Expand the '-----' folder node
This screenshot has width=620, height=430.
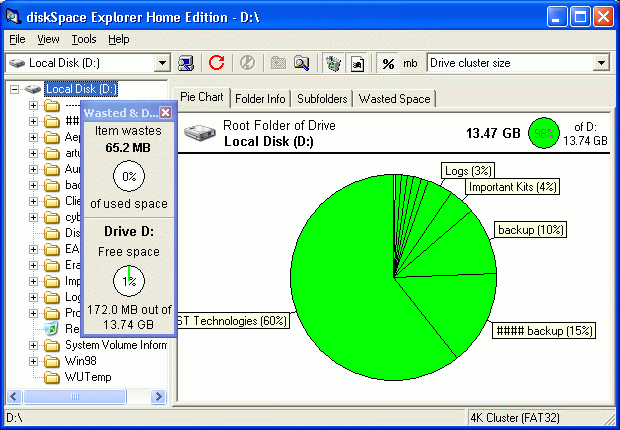[34, 105]
